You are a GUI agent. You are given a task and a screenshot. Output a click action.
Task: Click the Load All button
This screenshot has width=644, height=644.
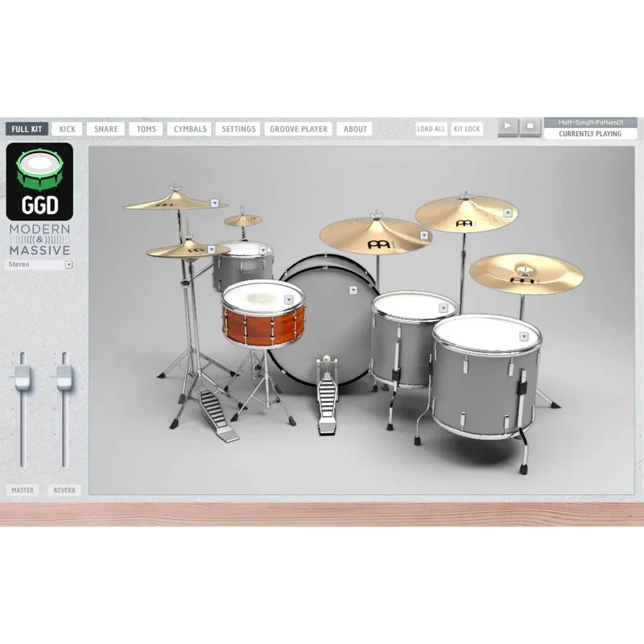tap(431, 129)
